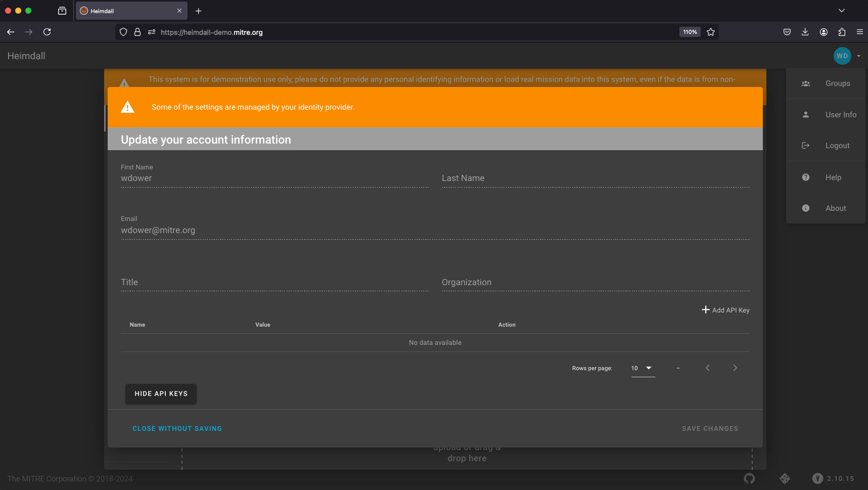Screen dimensions: 868x490
Task: Click the warning triangle on the identity provider banner
Action: [x=127, y=107]
